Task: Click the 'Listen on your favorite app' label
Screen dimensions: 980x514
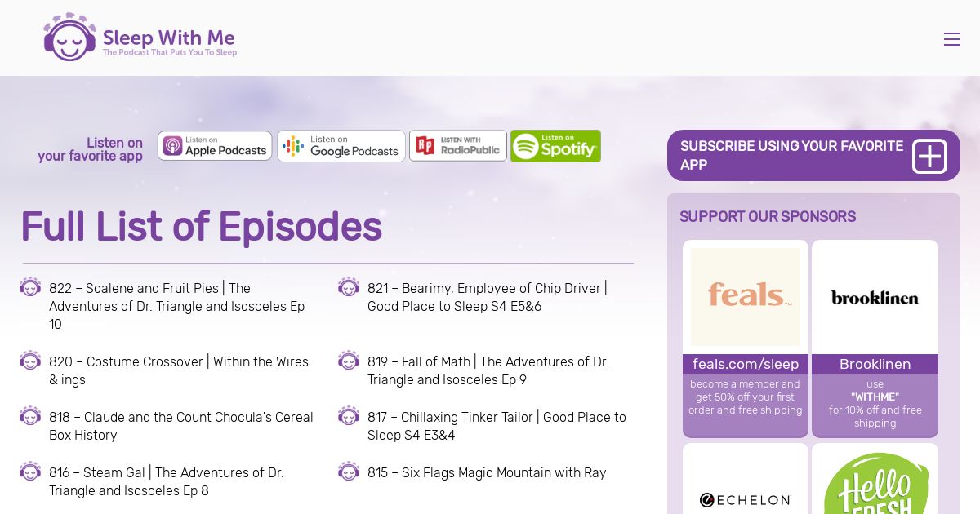Action: click(91, 149)
